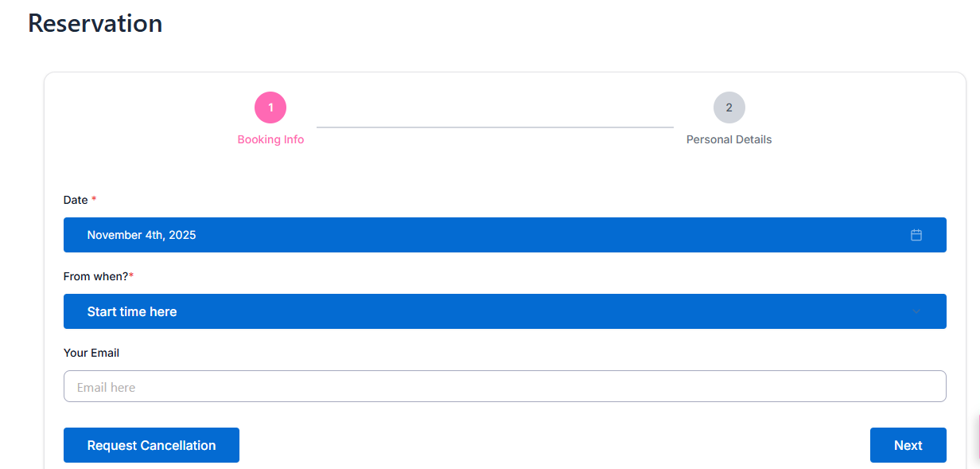
Task: Focus the "Email here" input field
Action: (504, 387)
